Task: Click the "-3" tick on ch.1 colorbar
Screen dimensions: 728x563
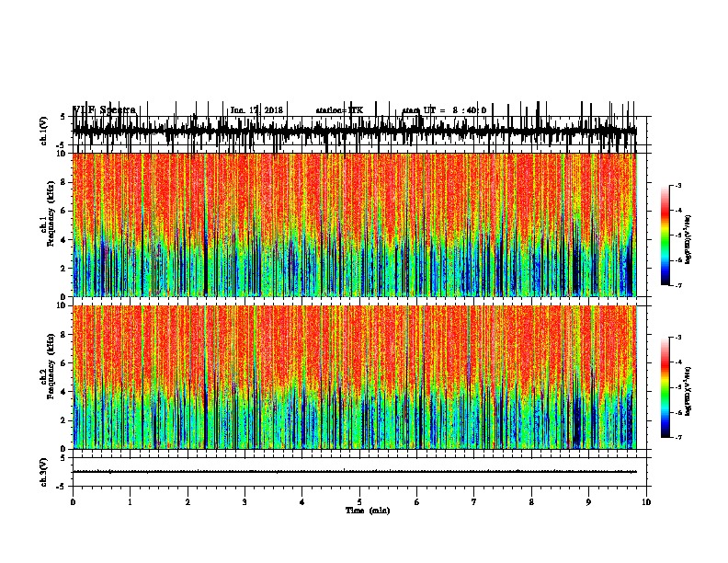Action: point(677,185)
